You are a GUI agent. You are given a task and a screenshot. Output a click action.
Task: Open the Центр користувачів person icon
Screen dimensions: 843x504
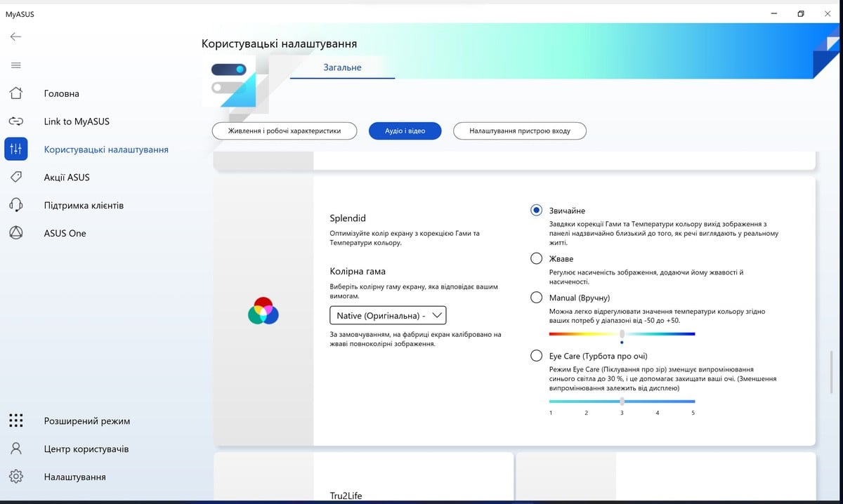pyautogui.click(x=15, y=449)
